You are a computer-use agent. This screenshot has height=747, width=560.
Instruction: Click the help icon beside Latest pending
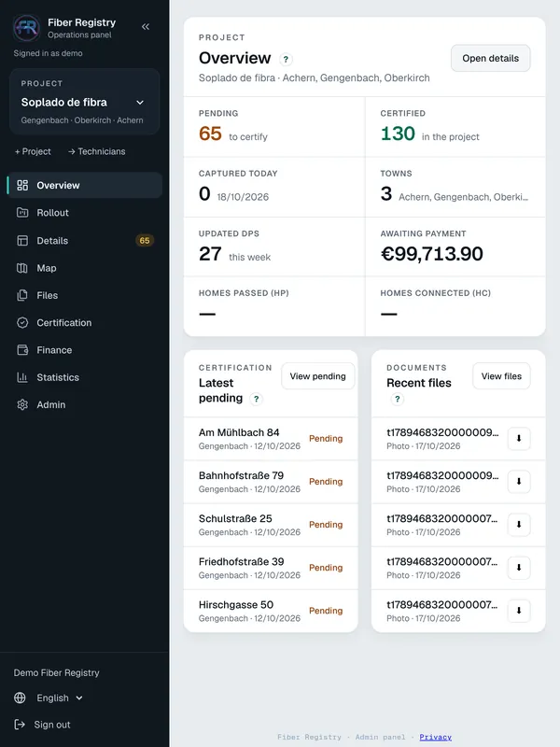[256, 399]
